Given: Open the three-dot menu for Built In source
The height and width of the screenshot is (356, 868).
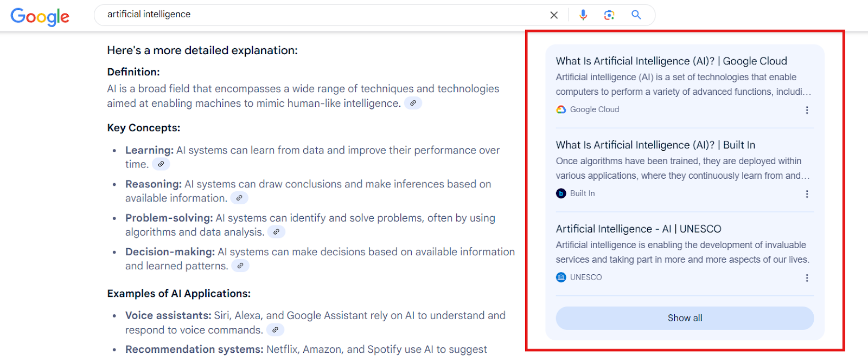Looking at the screenshot, I should pos(807,194).
